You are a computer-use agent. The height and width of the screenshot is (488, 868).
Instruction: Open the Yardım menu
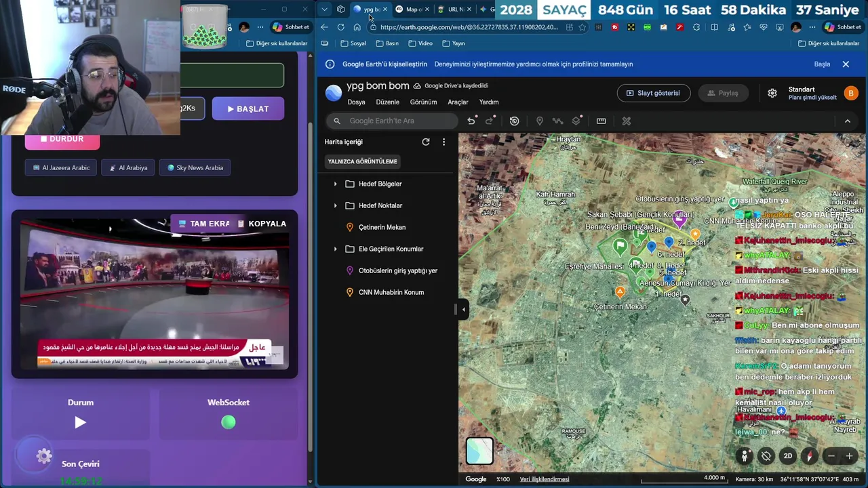[489, 102]
